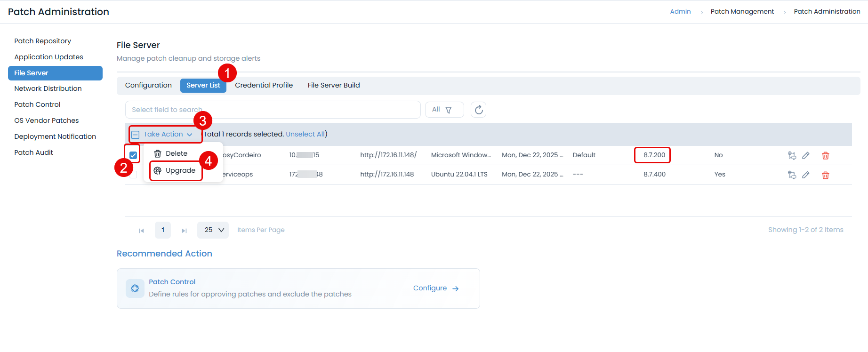Click the pencil edit icon for version 8.7.400 row
868x352 pixels.
805,175
